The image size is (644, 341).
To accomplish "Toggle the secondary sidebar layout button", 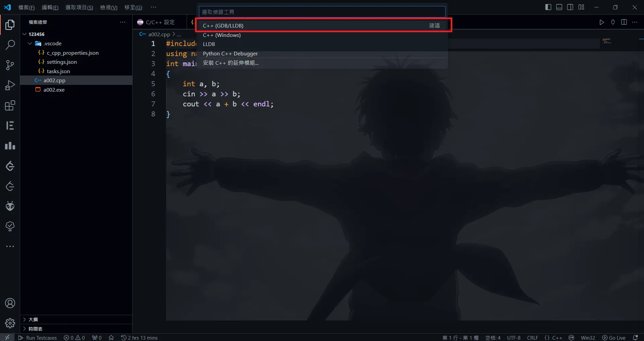I will (x=570, y=7).
